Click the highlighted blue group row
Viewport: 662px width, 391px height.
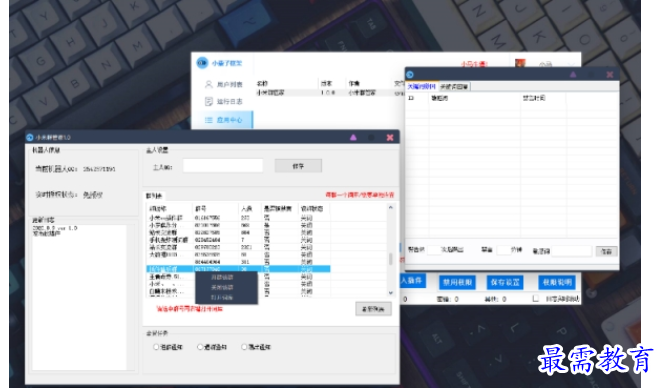[239, 269]
